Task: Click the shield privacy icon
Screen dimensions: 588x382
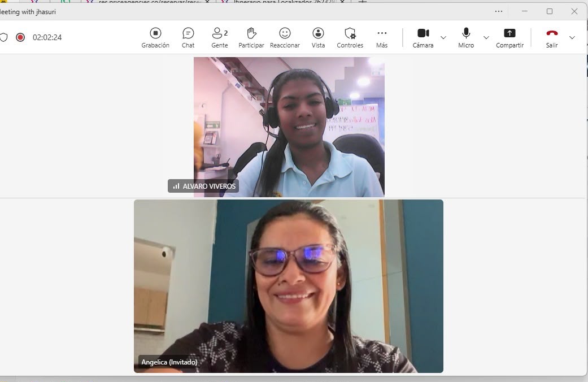Action: click(x=3, y=37)
